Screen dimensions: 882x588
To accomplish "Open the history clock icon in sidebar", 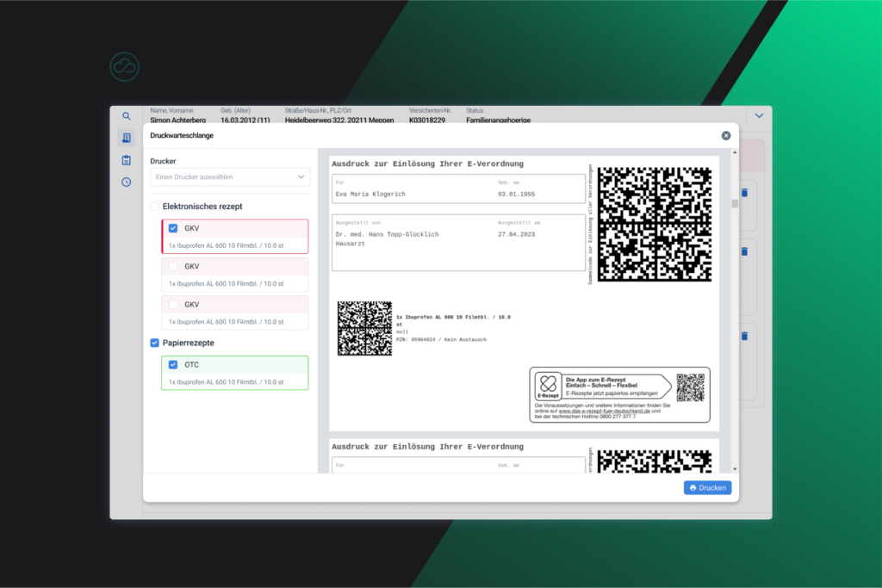I will 127,183.
